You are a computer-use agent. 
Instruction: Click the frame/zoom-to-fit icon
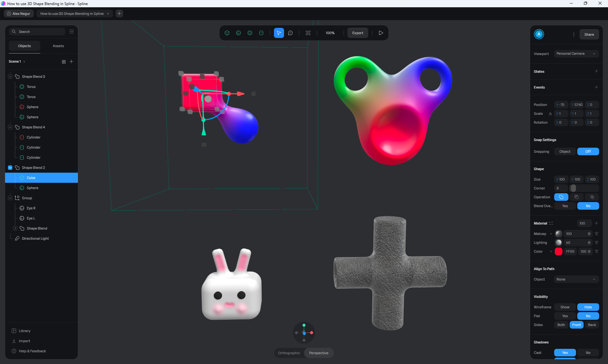point(308,33)
